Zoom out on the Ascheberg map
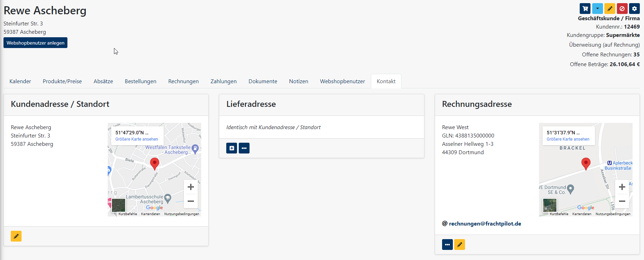The height and width of the screenshot is (260, 644). pos(190,201)
